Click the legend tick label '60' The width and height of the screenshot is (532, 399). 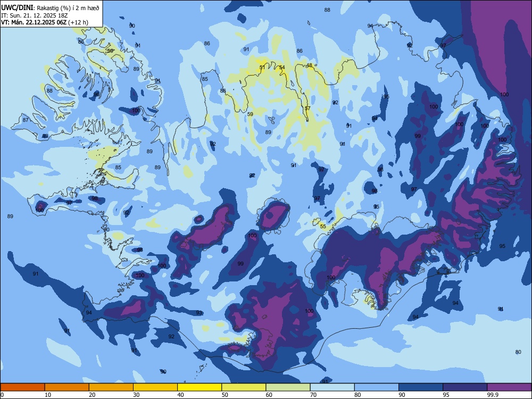click(269, 395)
